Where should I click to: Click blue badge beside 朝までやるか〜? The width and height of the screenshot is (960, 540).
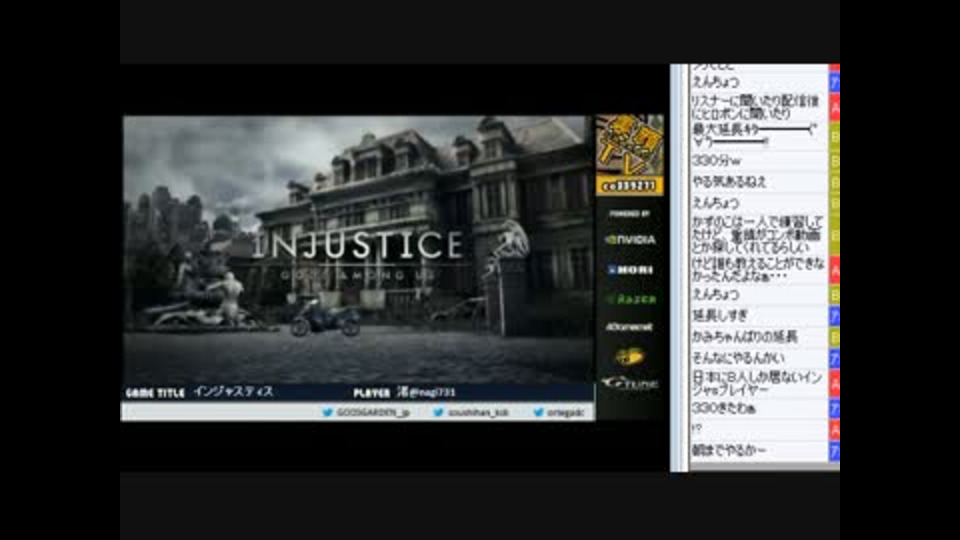pyautogui.click(x=834, y=452)
